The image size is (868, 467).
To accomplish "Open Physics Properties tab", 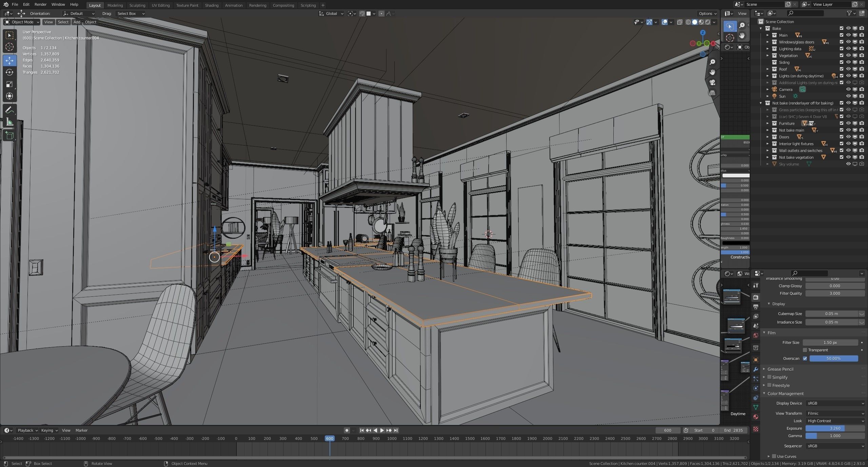I will coord(756,388).
